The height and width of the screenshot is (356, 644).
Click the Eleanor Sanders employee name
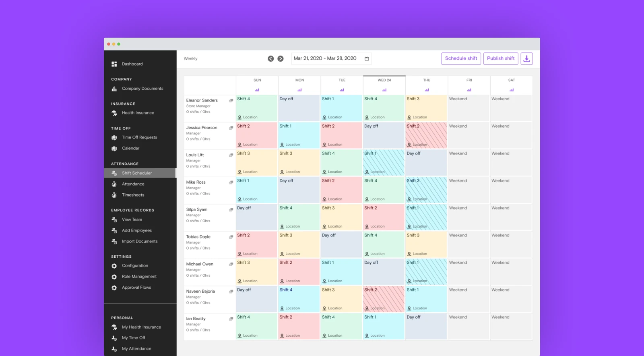202,101
